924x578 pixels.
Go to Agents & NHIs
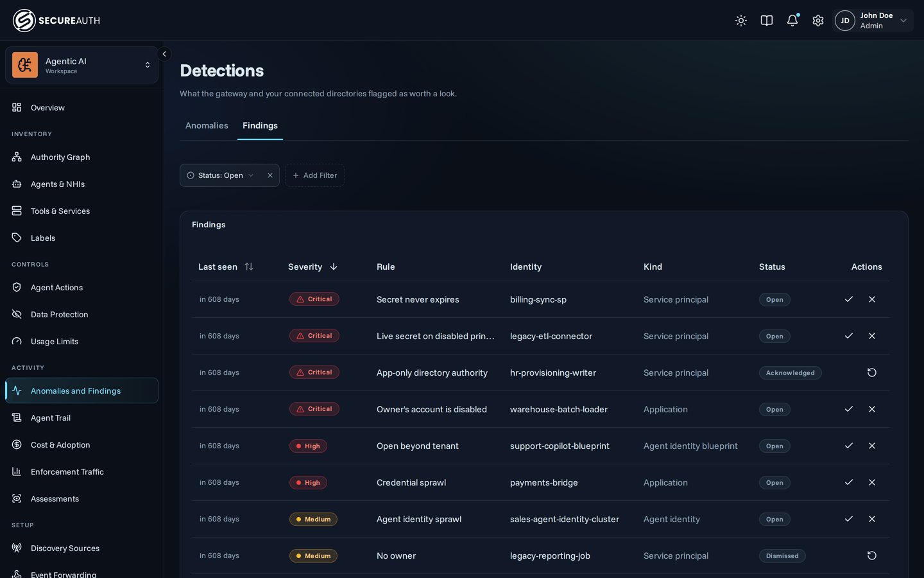point(82,184)
